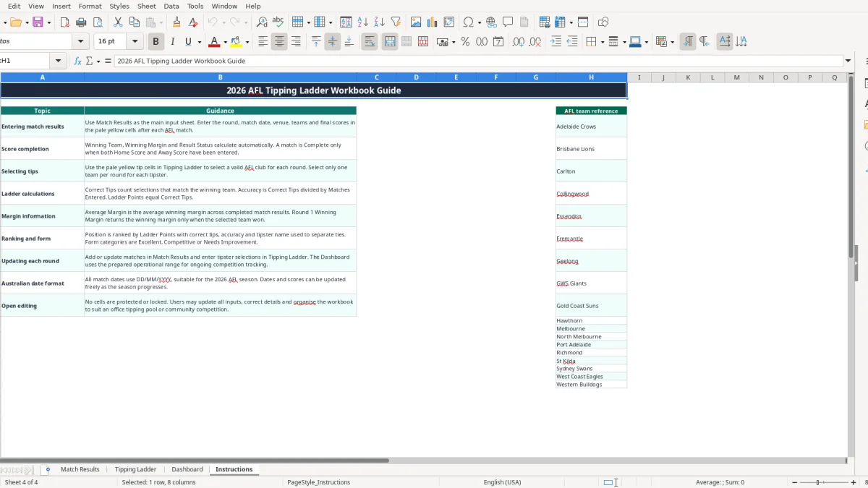868x488 pixels.
Task: Click the Average; Sum status field
Action: click(x=720, y=482)
